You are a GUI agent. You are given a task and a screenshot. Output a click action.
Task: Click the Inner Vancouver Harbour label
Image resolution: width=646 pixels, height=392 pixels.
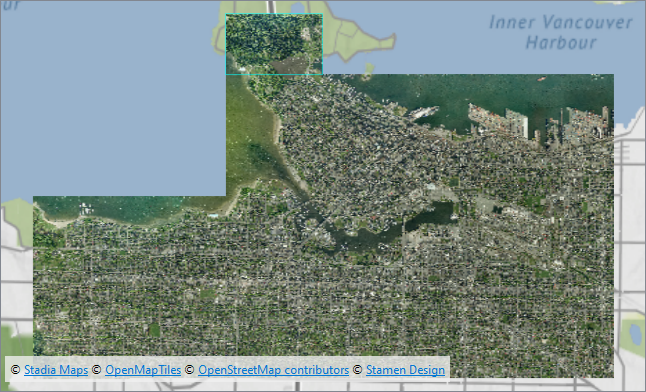point(561,32)
